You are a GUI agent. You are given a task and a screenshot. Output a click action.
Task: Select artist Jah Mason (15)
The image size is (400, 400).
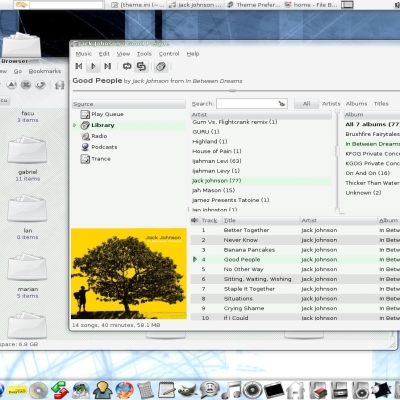click(x=213, y=190)
